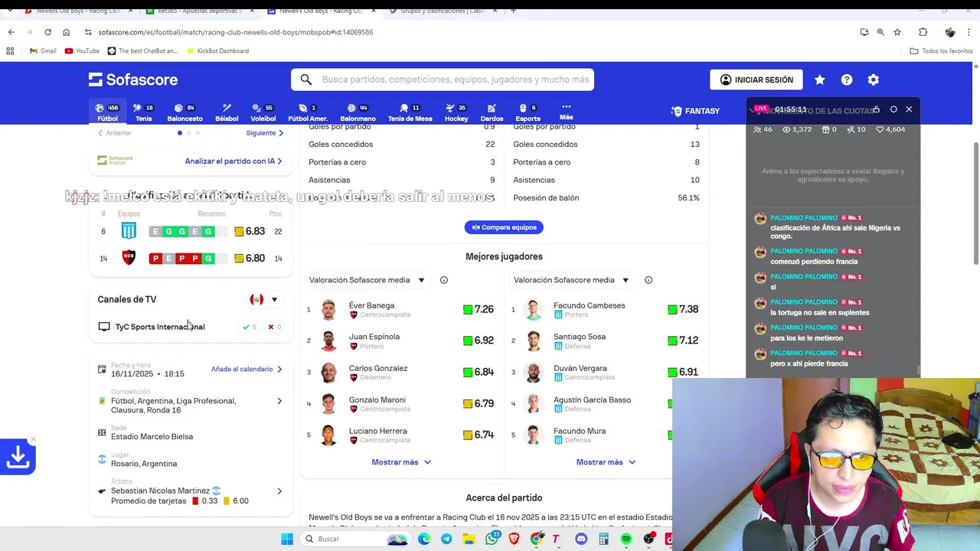Viewport: 980px width, 551px height.
Task: Click the info icon beside left Valoración dropdown
Action: pos(443,280)
